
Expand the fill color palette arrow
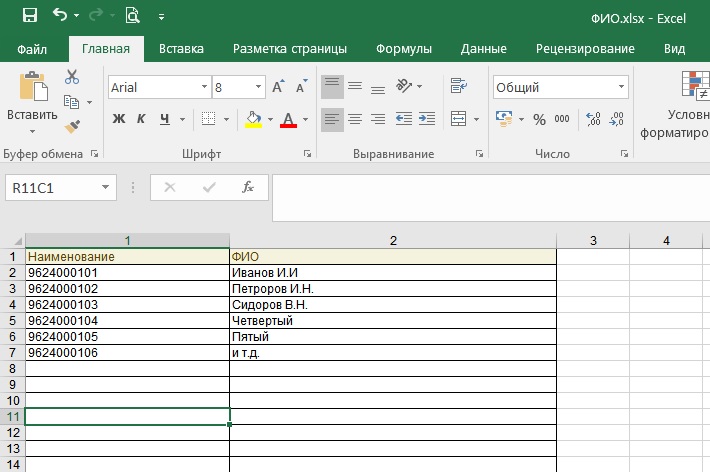coord(270,120)
